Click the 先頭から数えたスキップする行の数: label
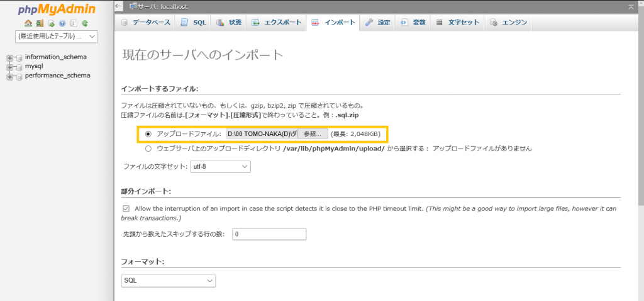644x301 pixels. click(174, 234)
